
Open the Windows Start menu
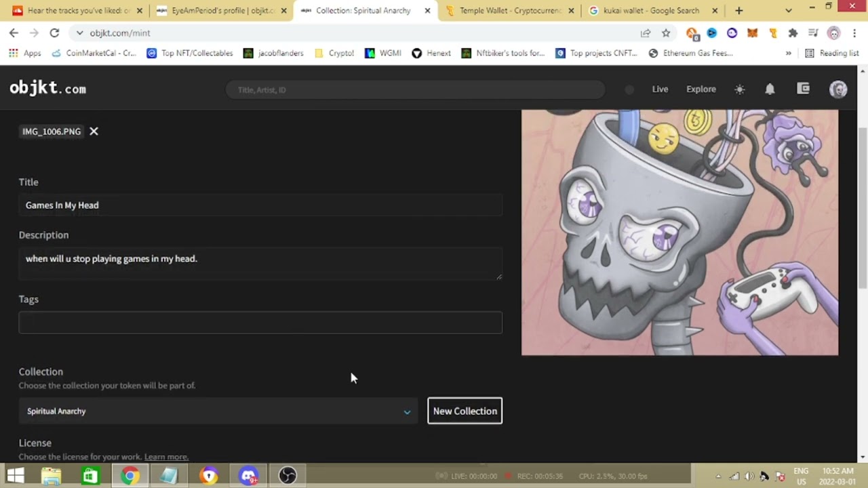point(15,475)
